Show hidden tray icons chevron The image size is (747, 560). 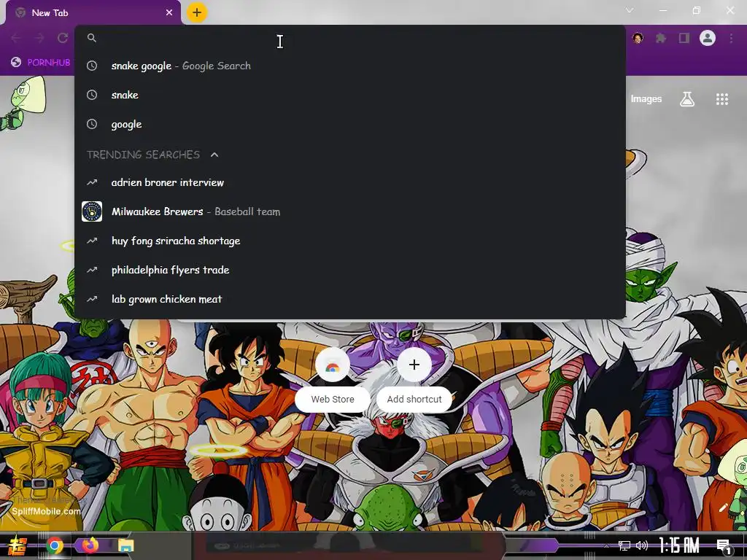[606, 545]
